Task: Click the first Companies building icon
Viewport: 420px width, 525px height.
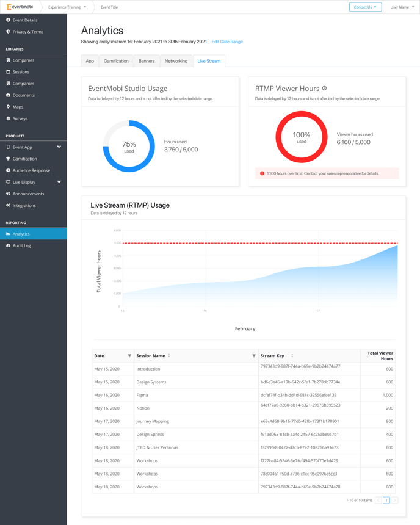Action: point(8,60)
